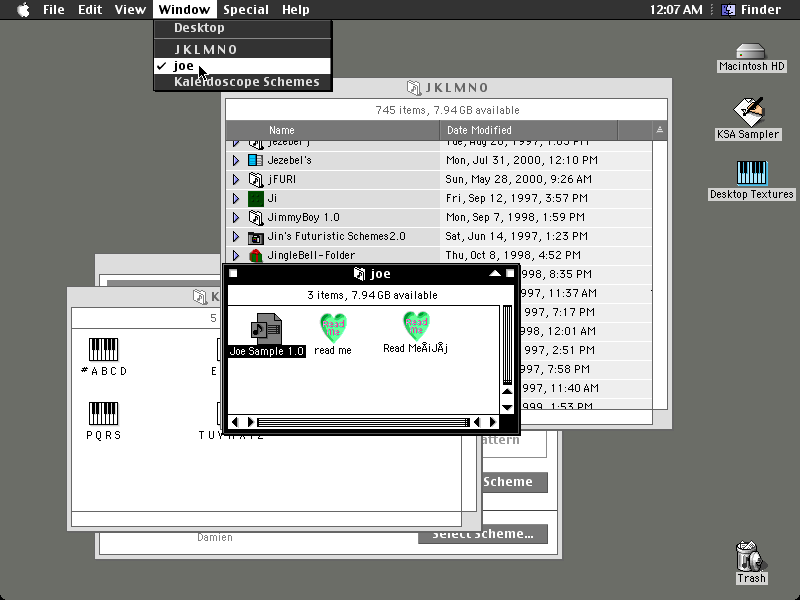Open the View menu
800x600 pixels.
point(130,10)
